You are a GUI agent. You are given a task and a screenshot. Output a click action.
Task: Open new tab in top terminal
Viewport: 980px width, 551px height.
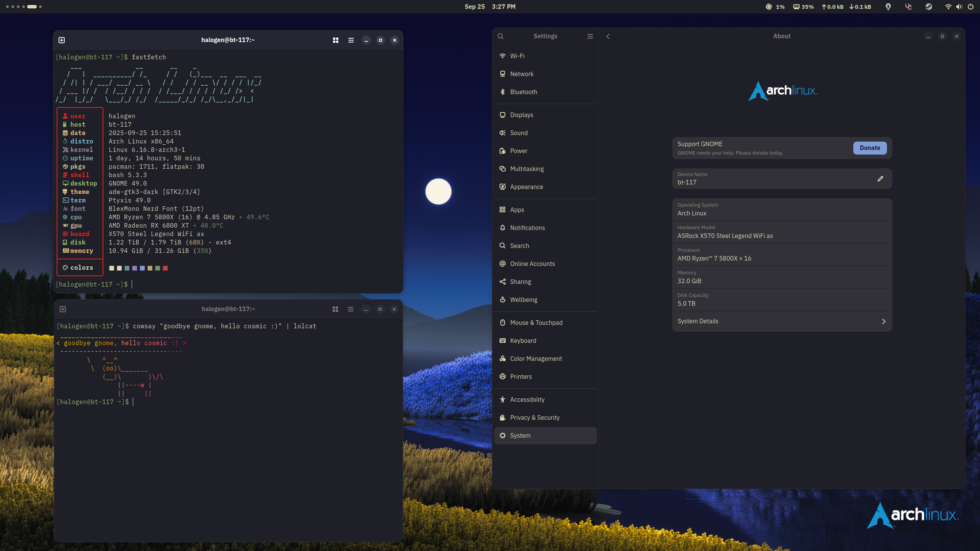pos(62,40)
